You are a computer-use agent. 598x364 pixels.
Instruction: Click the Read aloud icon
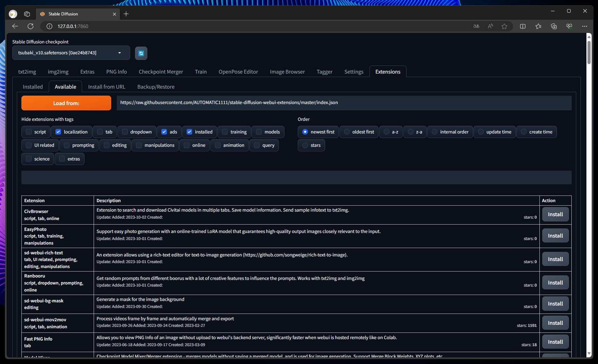490,26
